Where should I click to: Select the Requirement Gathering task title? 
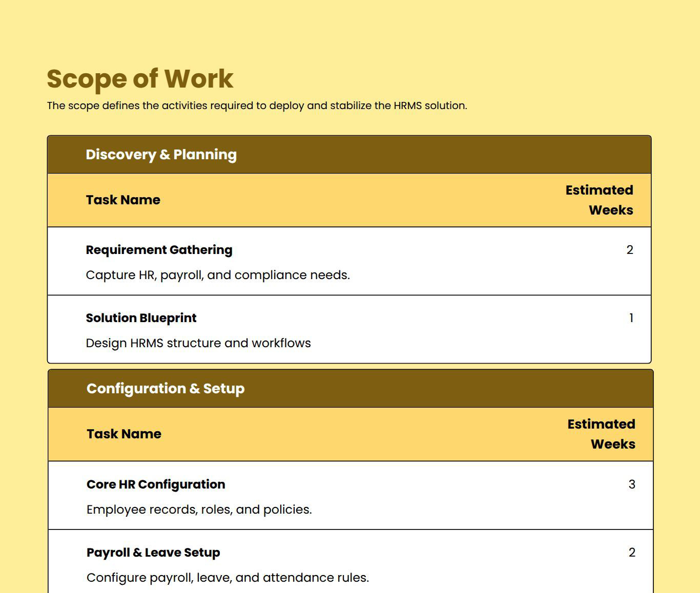pos(159,250)
